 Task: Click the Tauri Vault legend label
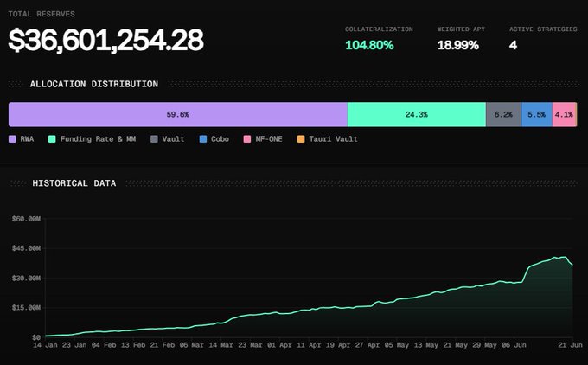point(333,139)
